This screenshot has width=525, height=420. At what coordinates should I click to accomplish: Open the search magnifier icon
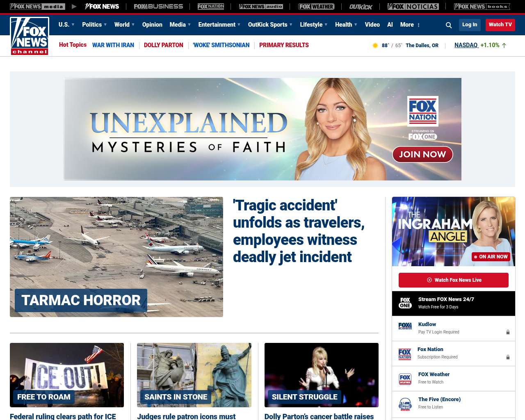tap(449, 25)
